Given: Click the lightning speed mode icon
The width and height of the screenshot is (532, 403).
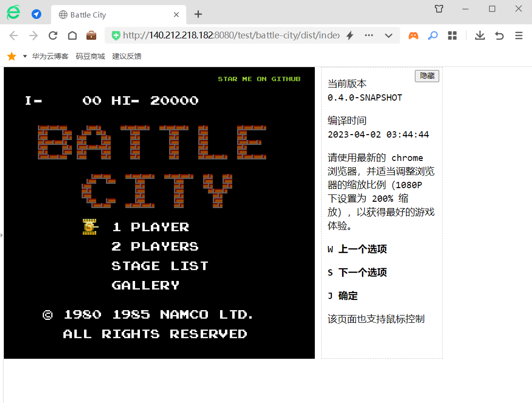Looking at the screenshot, I should click(350, 35).
